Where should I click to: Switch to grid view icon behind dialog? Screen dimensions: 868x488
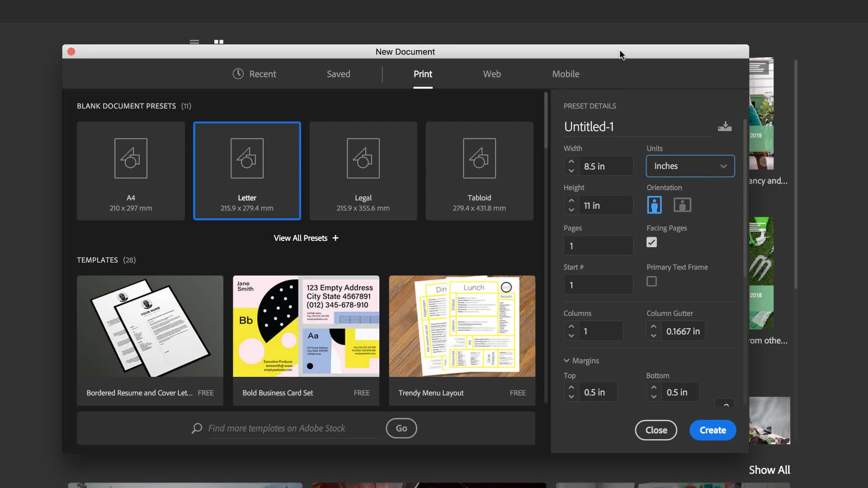coord(219,42)
